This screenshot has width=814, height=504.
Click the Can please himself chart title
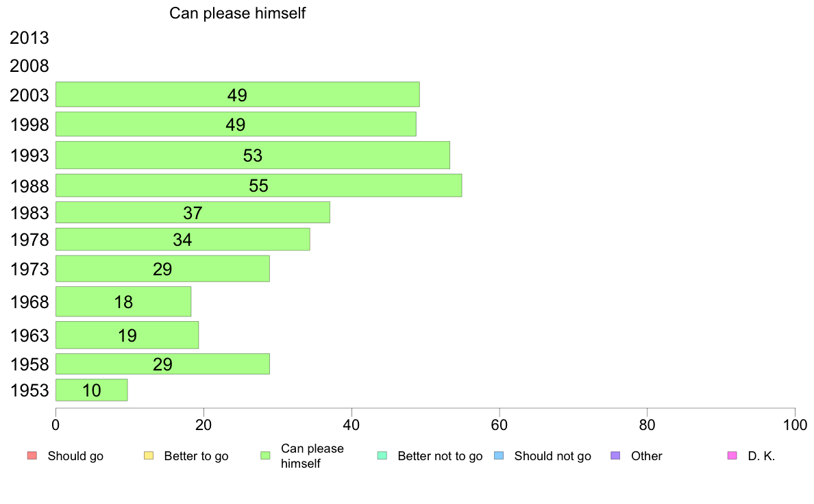click(237, 13)
